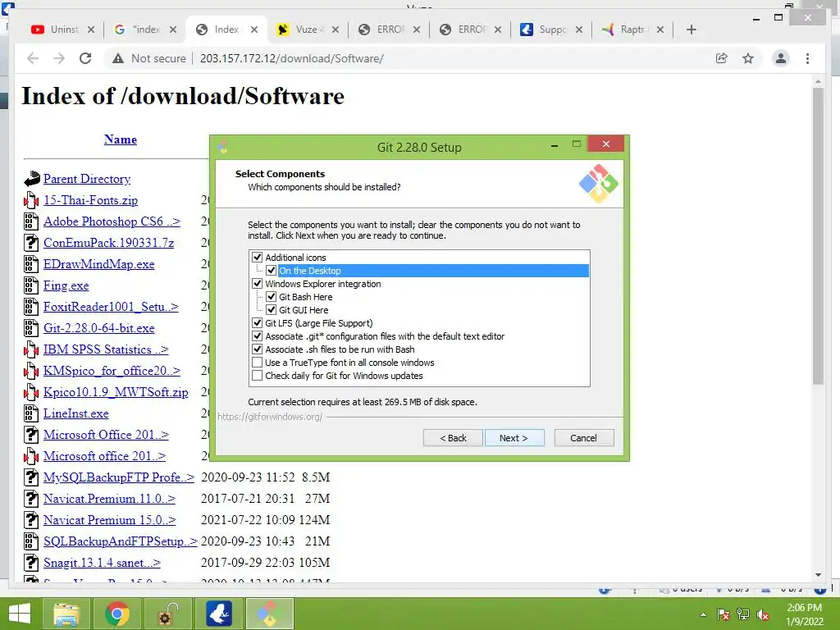Open Windows Start menu
The height and width of the screenshot is (630, 840).
coord(20,614)
